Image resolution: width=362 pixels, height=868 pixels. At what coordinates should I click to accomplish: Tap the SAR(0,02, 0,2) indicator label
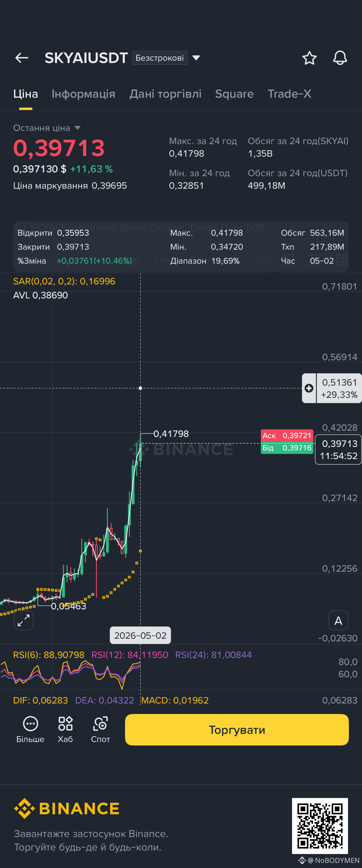tap(64, 281)
